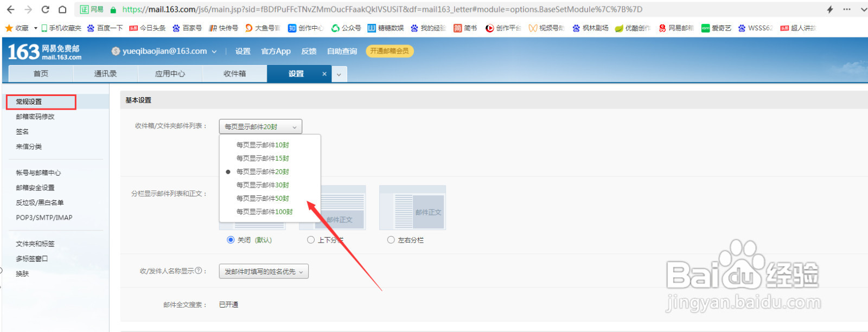Open the tab list dropdown arrow

click(339, 74)
